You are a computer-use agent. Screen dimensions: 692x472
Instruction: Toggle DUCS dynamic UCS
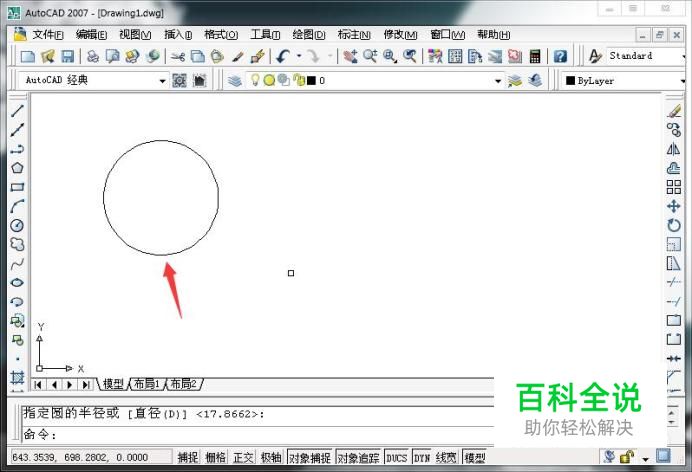tap(396, 457)
